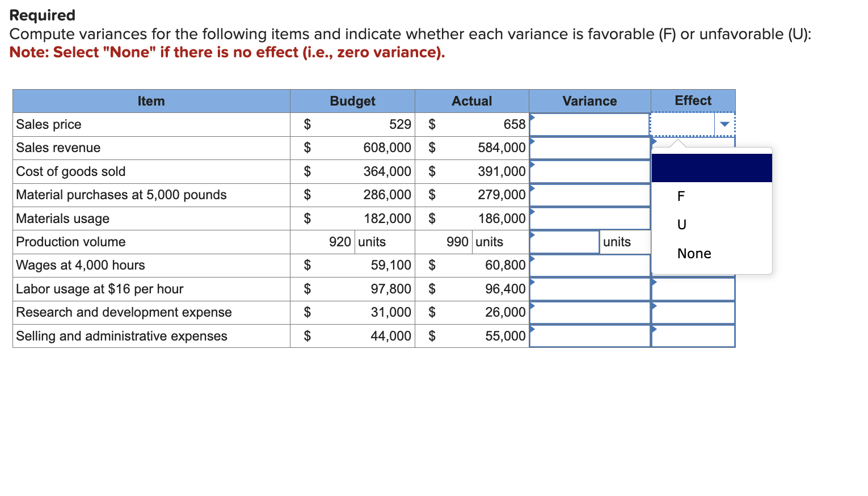Select the blank highlighted dropdown option

711,168
